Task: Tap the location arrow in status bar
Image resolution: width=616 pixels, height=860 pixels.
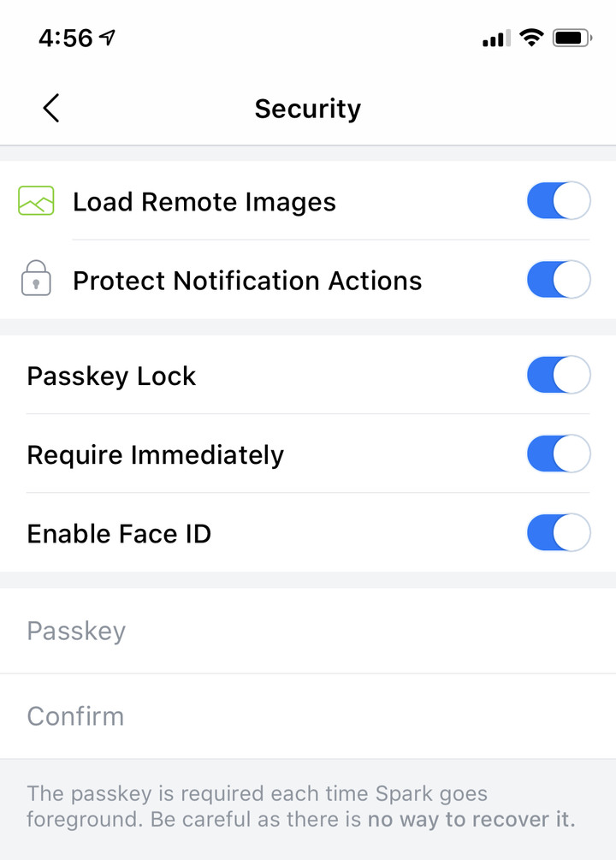Action: click(108, 38)
